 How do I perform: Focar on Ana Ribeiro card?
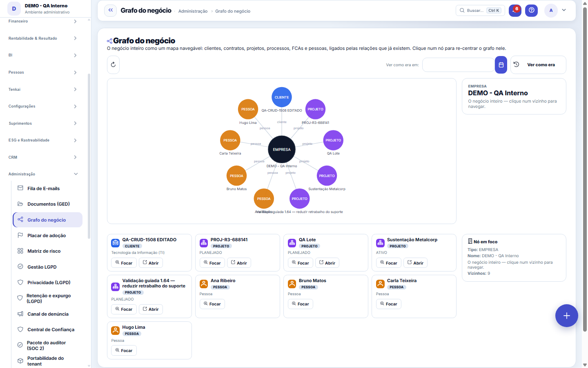pos(212,304)
